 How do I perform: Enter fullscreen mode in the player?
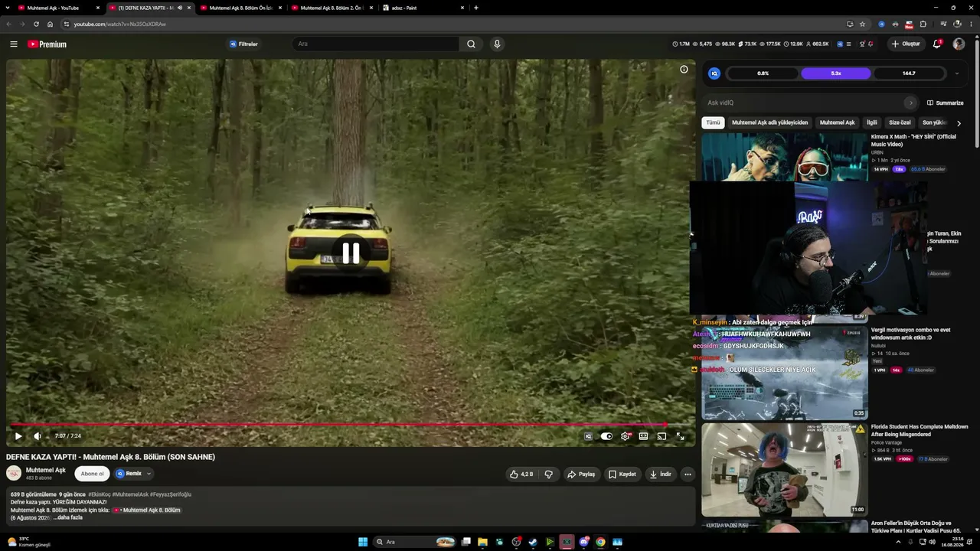point(680,436)
